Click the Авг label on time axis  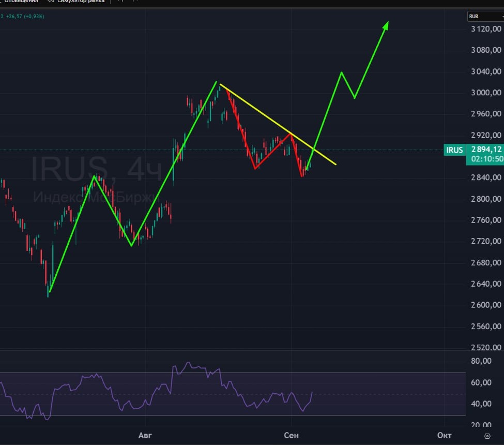tap(145, 435)
